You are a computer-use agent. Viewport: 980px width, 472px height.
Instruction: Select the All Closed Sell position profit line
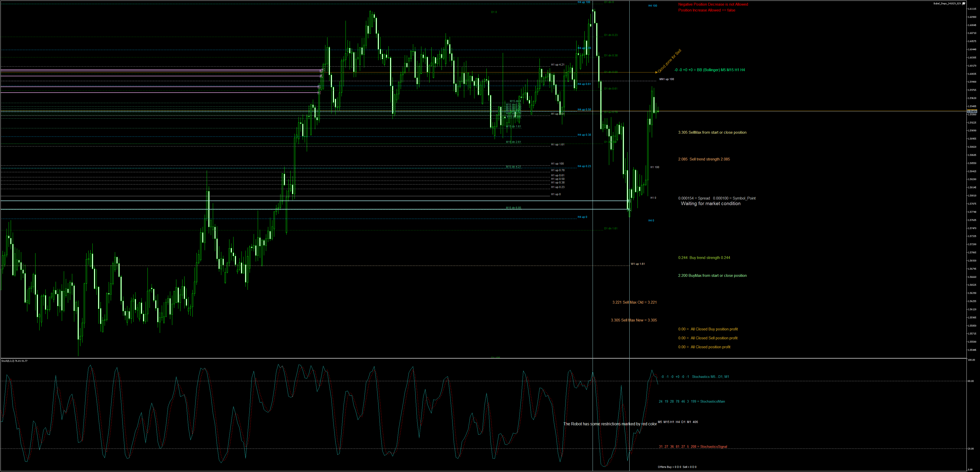pyautogui.click(x=708, y=338)
